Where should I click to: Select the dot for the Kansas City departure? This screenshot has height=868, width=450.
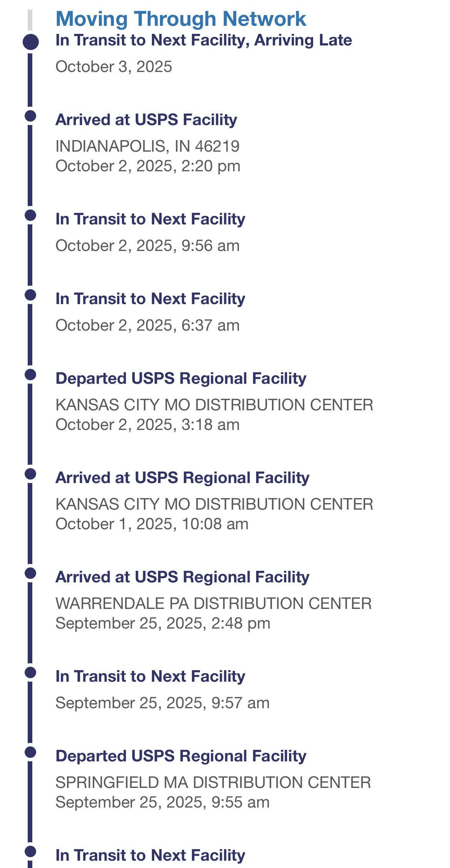click(30, 375)
